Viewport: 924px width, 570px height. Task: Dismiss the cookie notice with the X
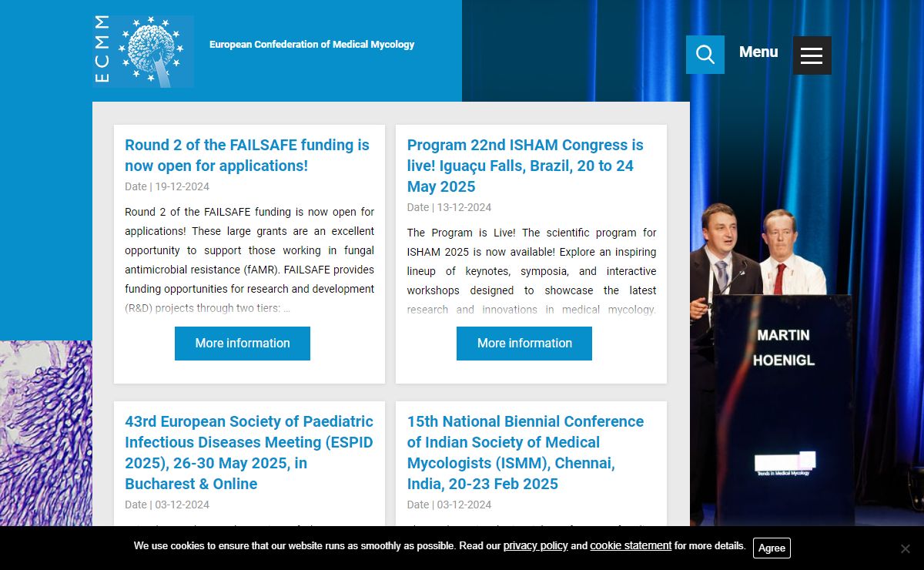[x=906, y=548]
